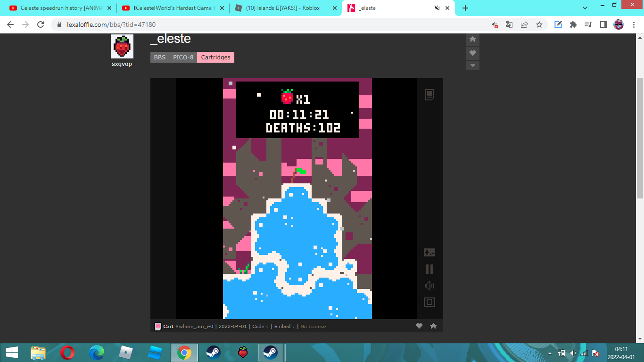The image size is (644, 362).
Task: Go to the PICO-8 section tab
Action: point(183,57)
